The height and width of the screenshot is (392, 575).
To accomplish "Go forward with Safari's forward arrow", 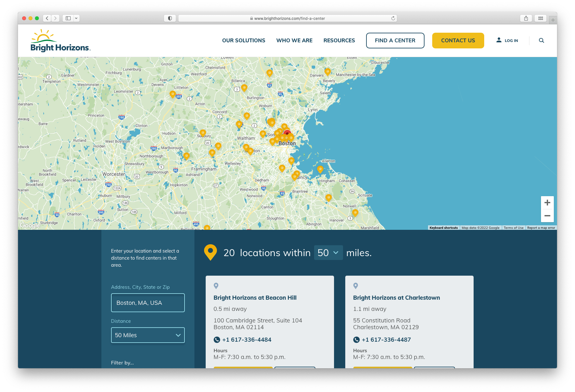I will pos(56,18).
